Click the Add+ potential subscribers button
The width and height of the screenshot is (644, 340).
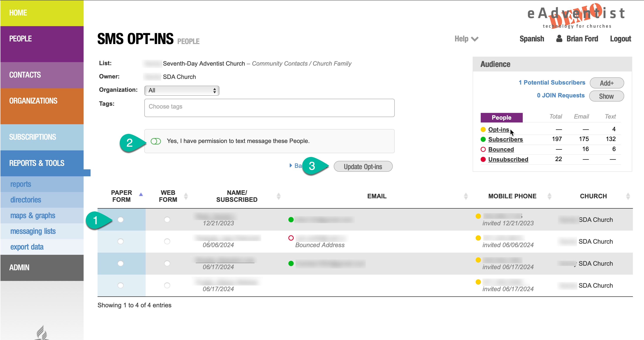coord(607,83)
